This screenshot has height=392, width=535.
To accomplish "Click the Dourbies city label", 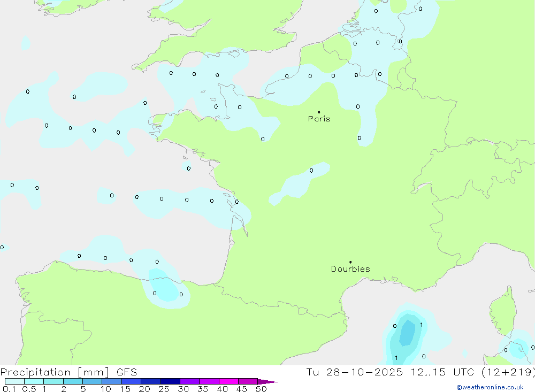I will 350,269.
